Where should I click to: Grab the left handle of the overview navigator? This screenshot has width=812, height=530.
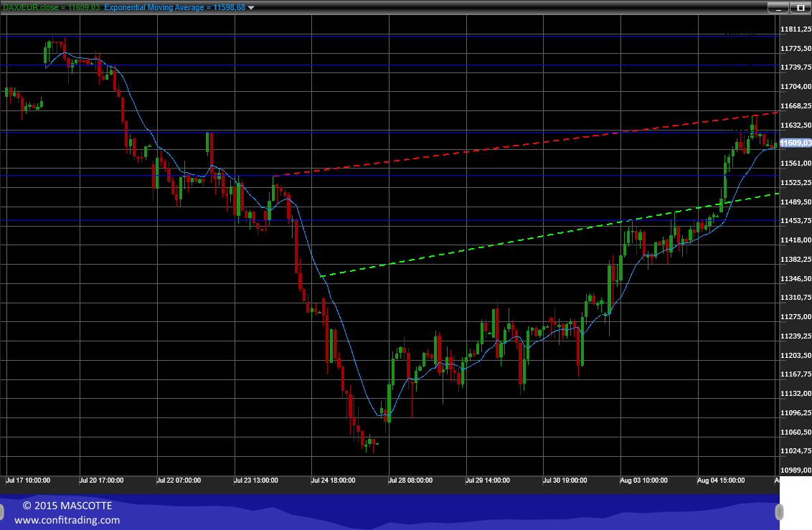[1, 512]
